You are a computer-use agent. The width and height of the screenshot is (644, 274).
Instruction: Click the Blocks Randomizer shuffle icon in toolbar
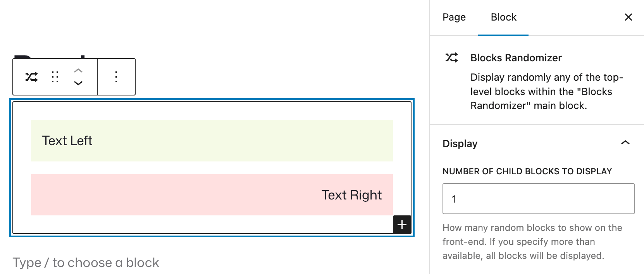[x=31, y=76]
